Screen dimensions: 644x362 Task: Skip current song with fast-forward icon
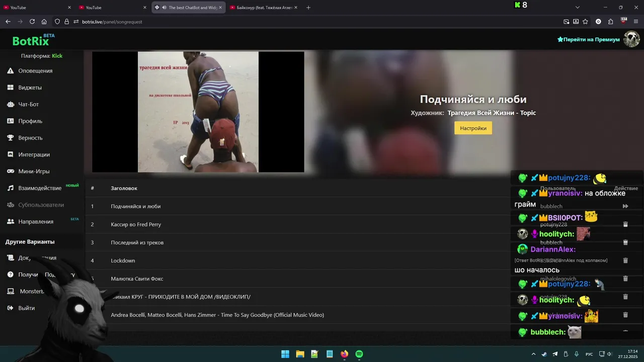click(x=625, y=206)
